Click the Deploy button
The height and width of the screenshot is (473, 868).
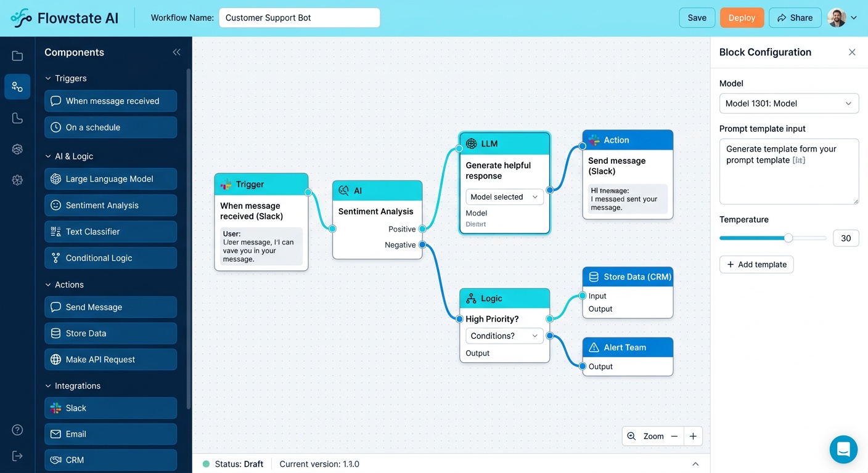(x=742, y=18)
